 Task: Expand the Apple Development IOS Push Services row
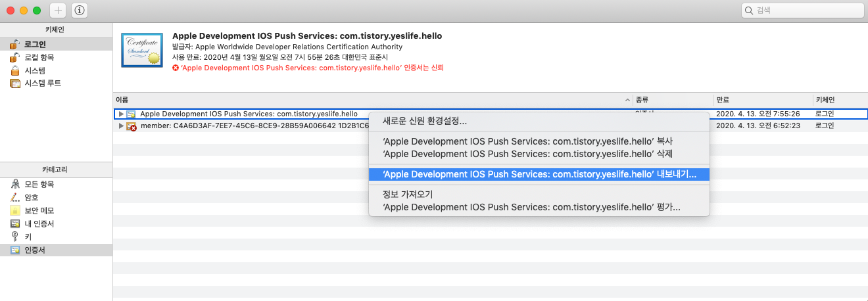tap(120, 114)
